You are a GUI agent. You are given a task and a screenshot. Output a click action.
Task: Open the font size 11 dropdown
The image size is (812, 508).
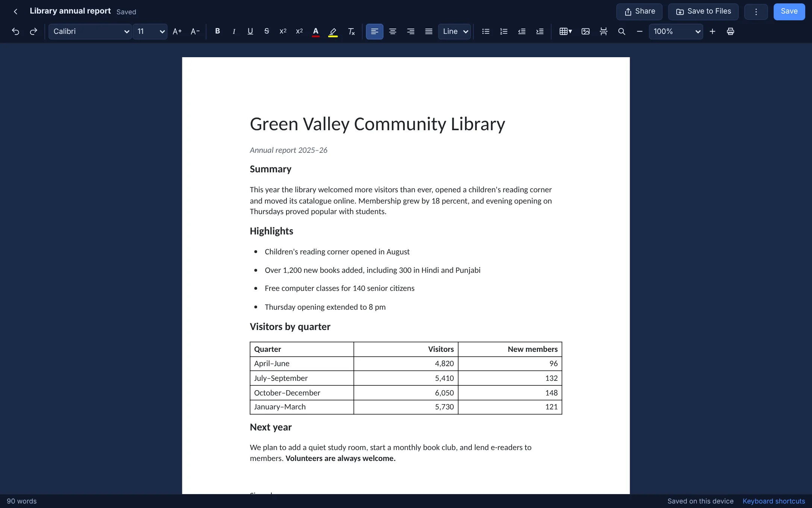pos(150,32)
